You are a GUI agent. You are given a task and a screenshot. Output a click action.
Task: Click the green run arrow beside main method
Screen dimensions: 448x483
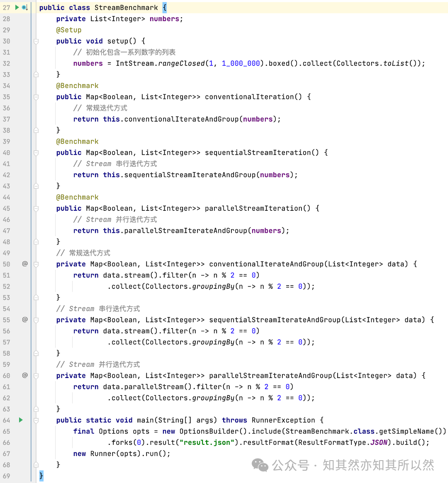click(x=21, y=420)
